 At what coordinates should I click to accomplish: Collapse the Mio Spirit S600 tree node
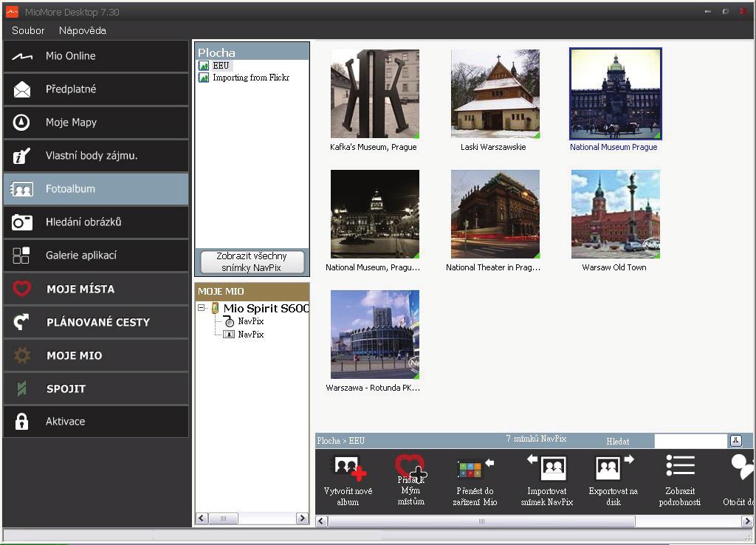click(202, 308)
